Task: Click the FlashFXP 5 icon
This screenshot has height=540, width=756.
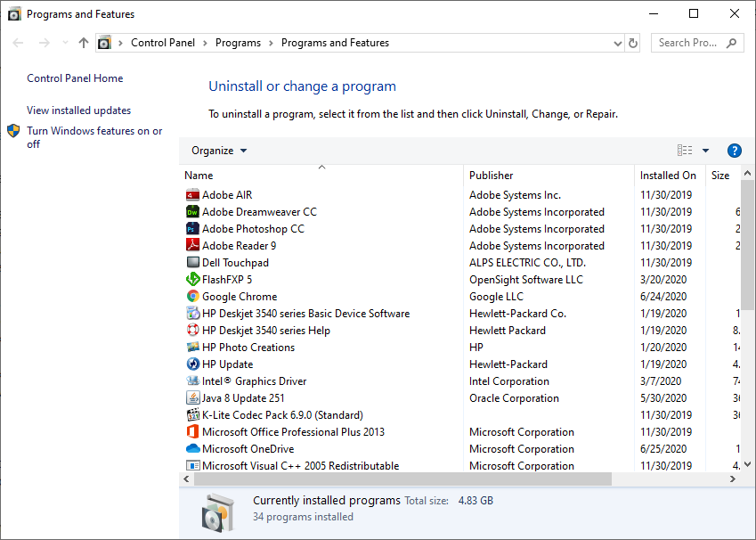Action: click(x=193, y=280)
